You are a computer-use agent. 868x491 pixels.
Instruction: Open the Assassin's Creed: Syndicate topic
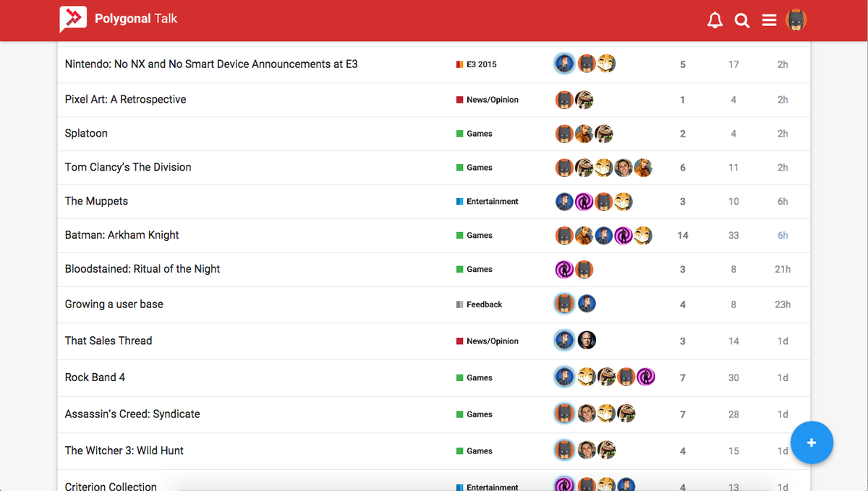(x=132, y=414)
